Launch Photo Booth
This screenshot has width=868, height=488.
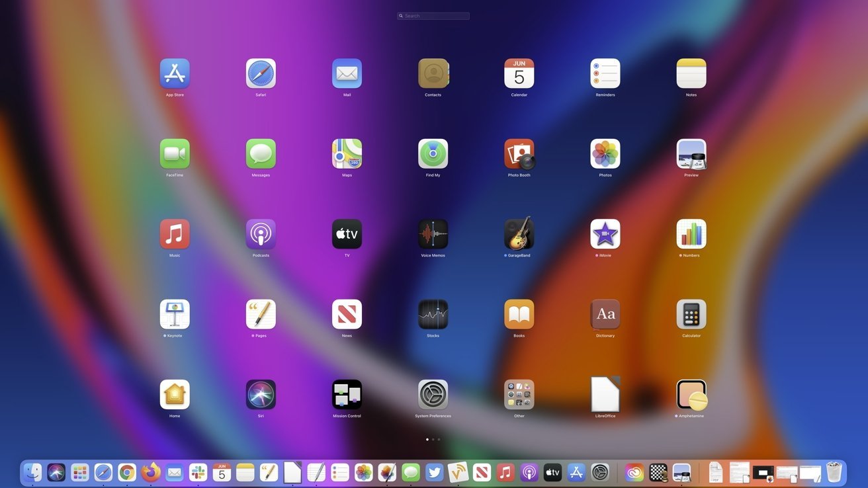[519, 153]
